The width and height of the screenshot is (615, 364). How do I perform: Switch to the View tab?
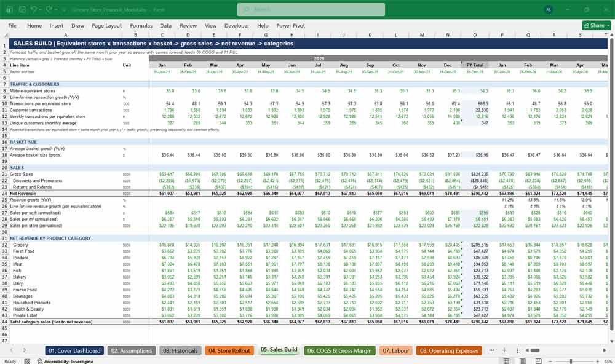[210, 25]
